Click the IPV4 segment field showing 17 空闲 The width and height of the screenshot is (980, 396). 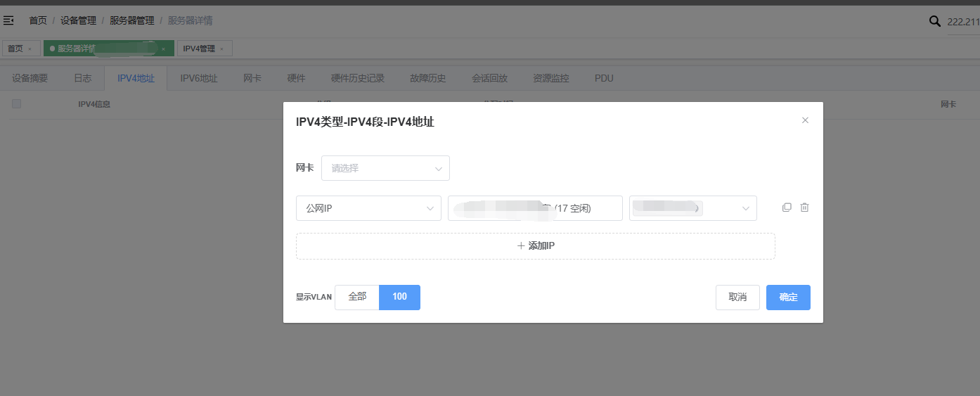pyautogui.click(x=535, y=208)
